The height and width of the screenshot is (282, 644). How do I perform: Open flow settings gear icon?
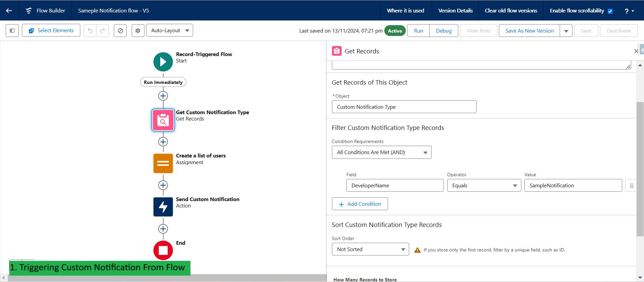pos(138,31)
